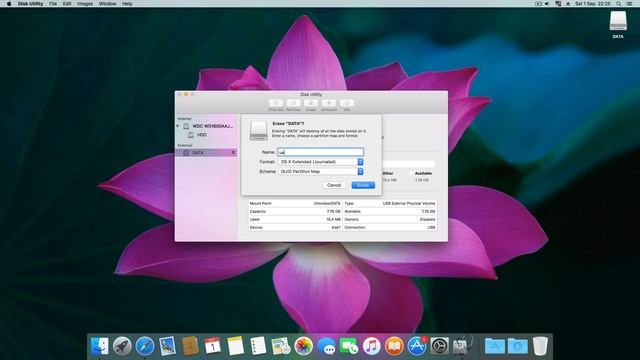Open the Window menu
This screenshot has height=360, width=640.
click(x=107, y=4)
